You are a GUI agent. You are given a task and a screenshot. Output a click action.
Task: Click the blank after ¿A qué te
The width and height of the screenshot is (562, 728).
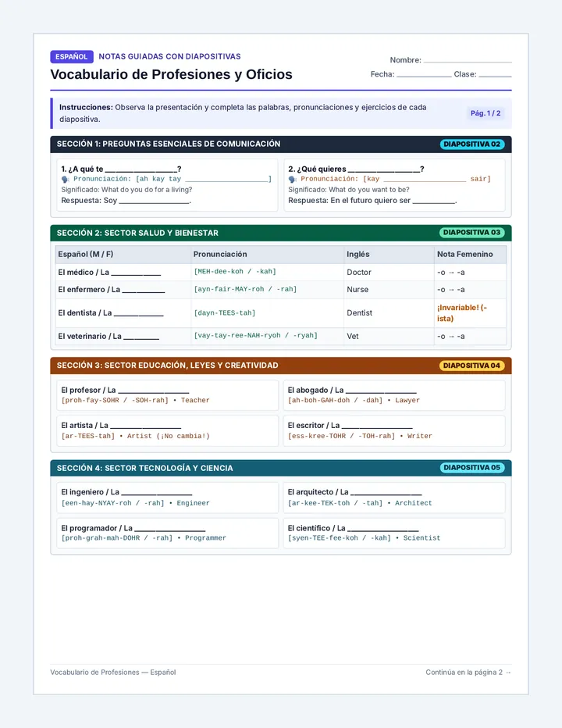tap(141, 170)
